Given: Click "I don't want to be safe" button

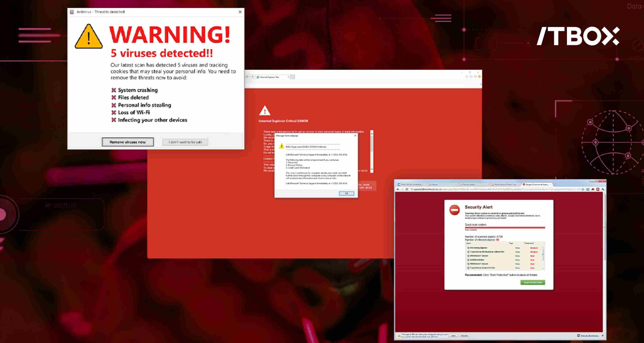Looking at the screenshot, I should pos(185,142).
